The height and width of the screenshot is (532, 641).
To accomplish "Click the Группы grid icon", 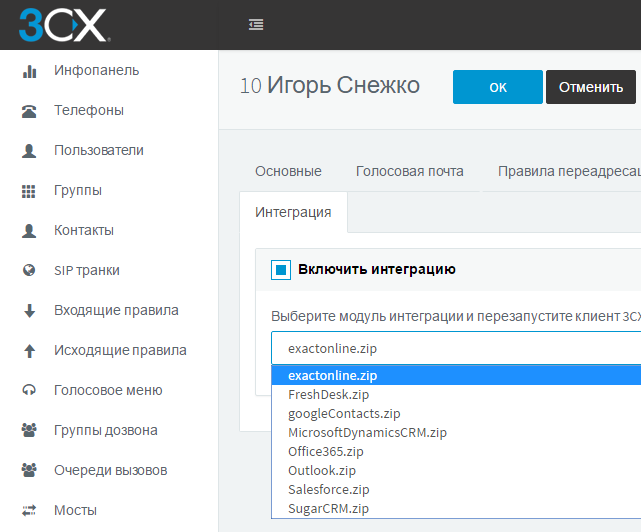I will (x=29, y=191).
